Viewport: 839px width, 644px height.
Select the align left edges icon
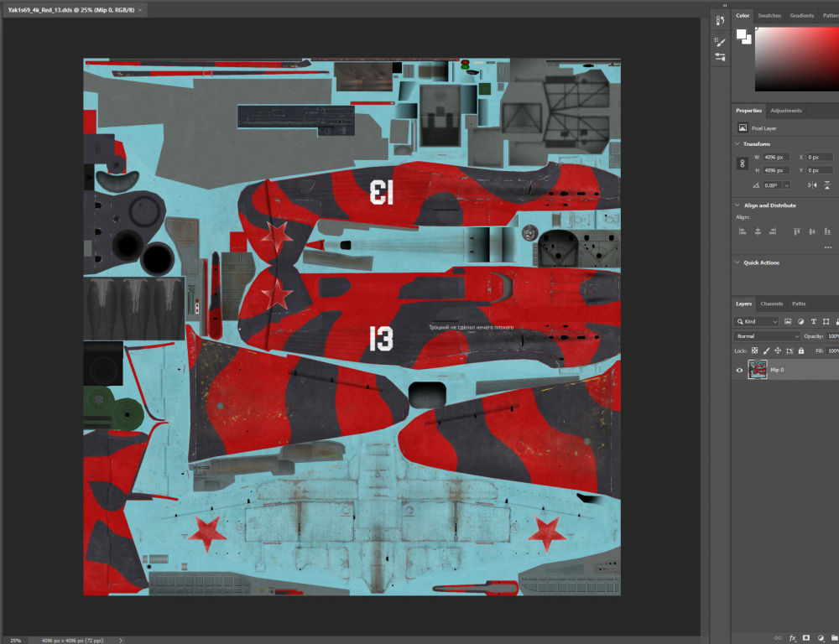741,231
